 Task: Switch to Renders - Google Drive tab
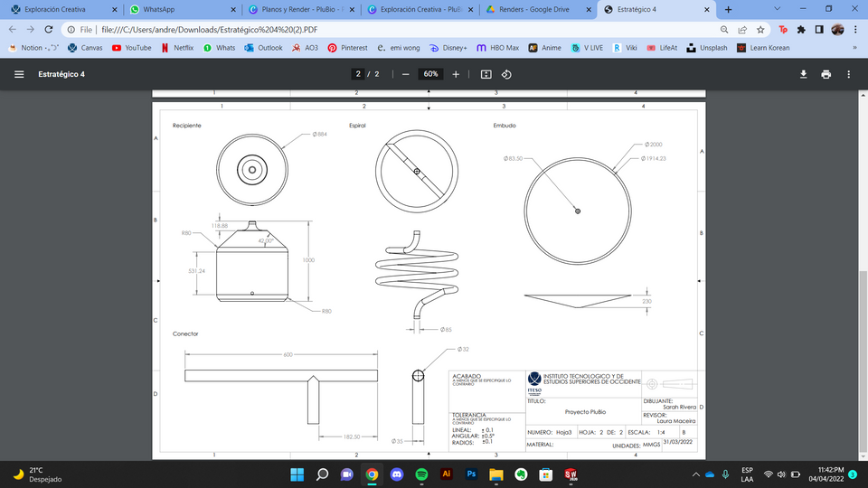click(533, 9)
